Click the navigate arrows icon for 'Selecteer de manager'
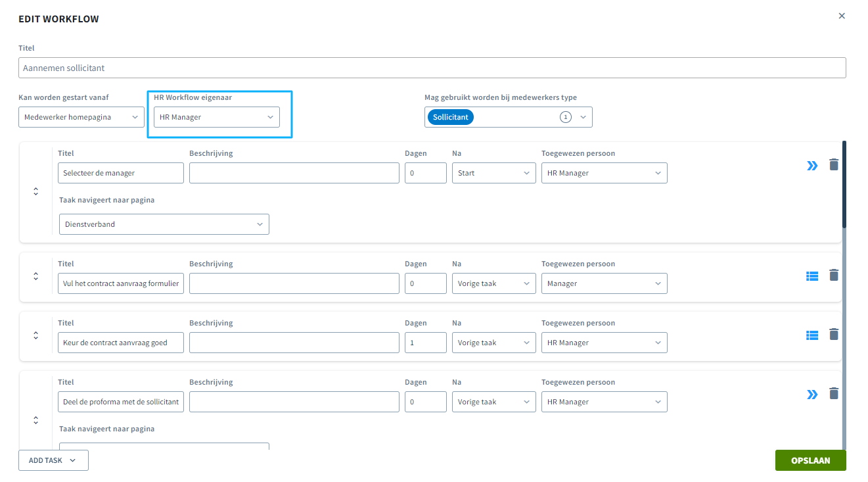The height and width of the screenshot is (482, 868). click(x=812, y=165)
